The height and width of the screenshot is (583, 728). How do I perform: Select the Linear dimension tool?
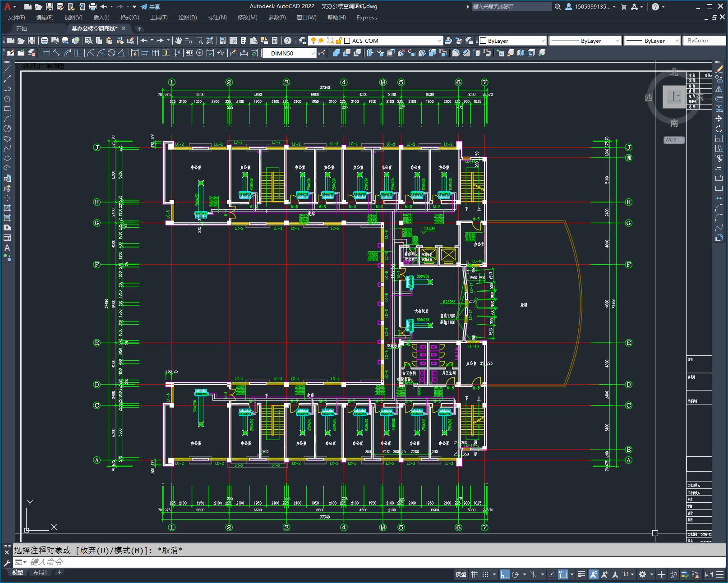click(46, 53)
